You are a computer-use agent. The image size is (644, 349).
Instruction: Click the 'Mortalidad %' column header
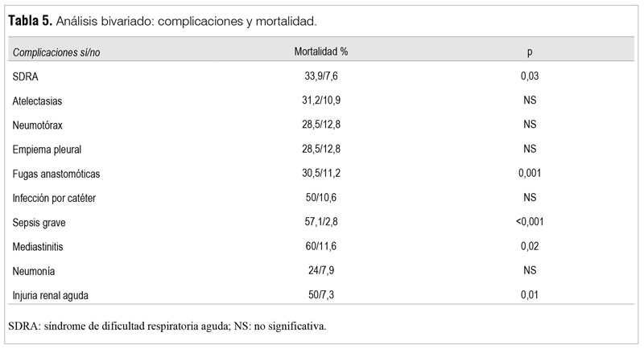[x=320, y=52]
